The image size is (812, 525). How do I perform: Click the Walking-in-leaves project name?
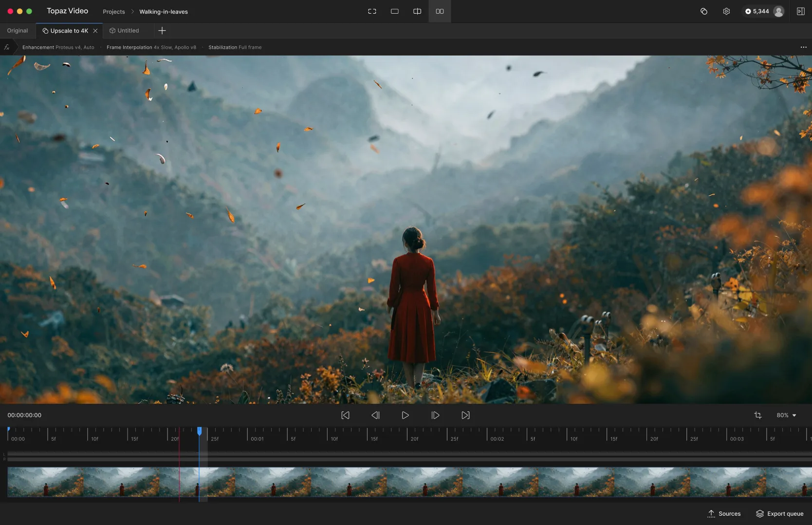pos(164,12)
